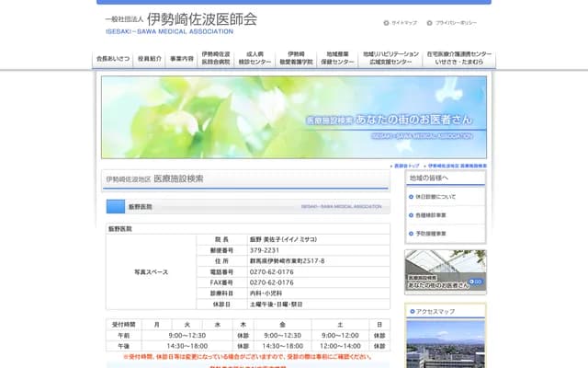The width and height of the screenshot is (588, 368).
Task: Select 事業内容 in the navigation bar
Action: [x=182, y=59]
